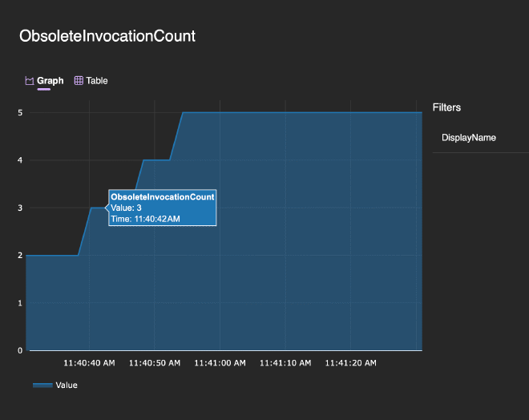Click the 11:41:10 AM x-axis label
The height and width of the screenshot is (420, 529).
[x=285, y=363]
